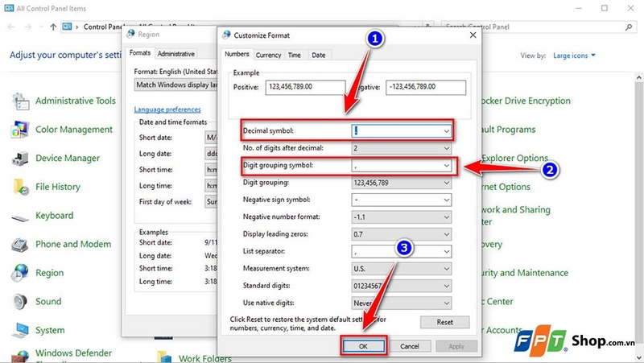Viewport: 644px width, 363px height.
Task: Switch to the Date tab
Action: pyautogui.click(x=318, y=55)
